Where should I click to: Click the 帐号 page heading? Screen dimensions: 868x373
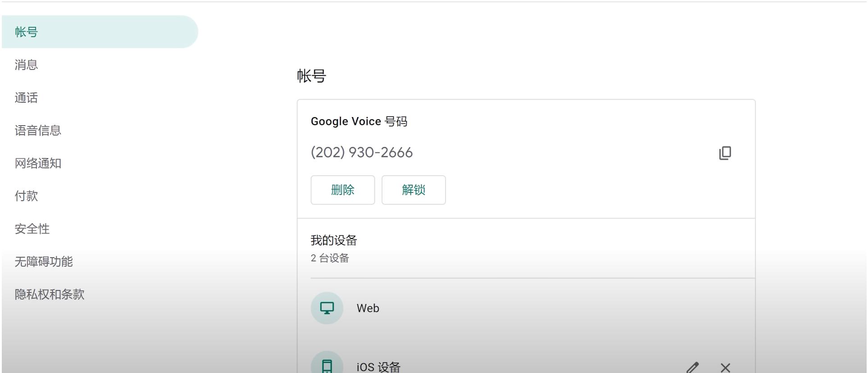[x=311, y=76]
